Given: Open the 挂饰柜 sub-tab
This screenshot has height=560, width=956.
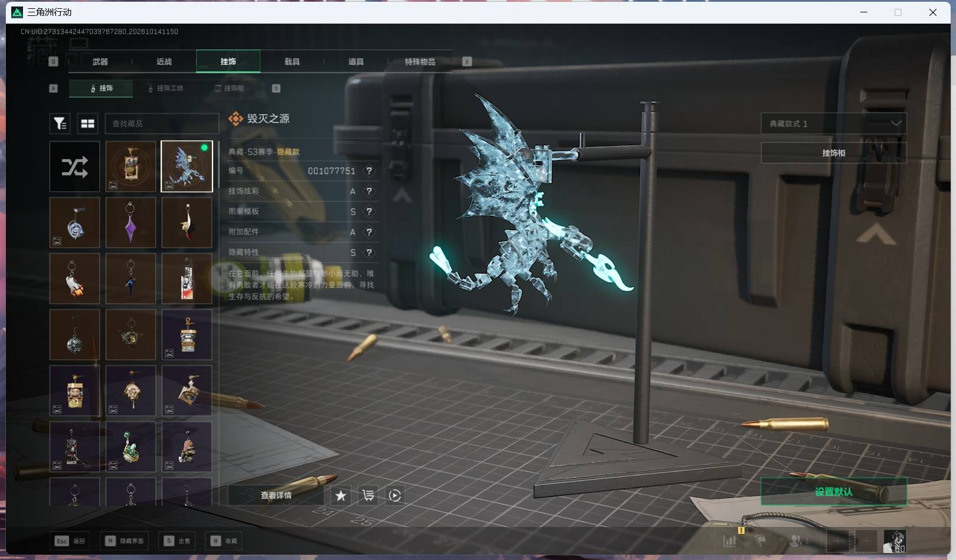Looking at the screenshot, I should [x=230, y=88].
